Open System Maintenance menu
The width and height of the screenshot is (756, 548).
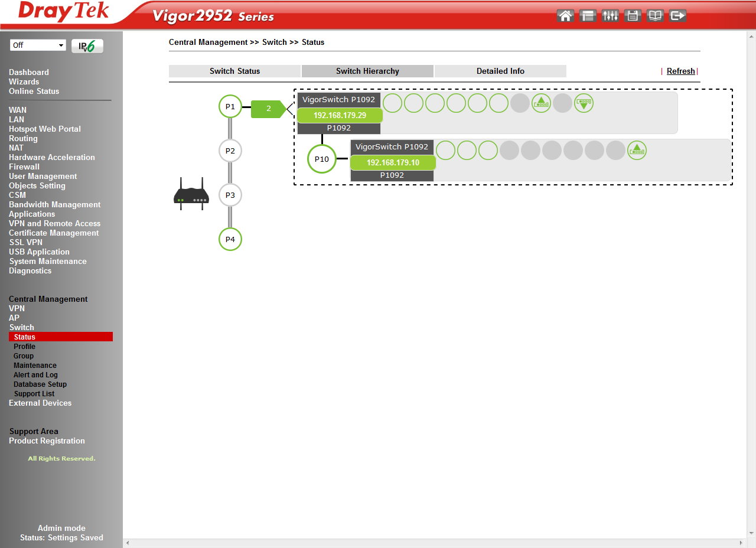point(48,261)
